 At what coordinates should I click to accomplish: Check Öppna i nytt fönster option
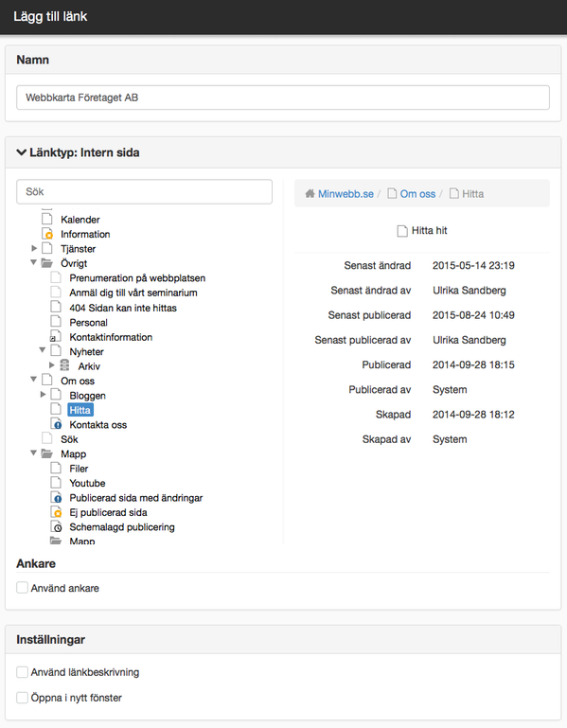[22, 698]
